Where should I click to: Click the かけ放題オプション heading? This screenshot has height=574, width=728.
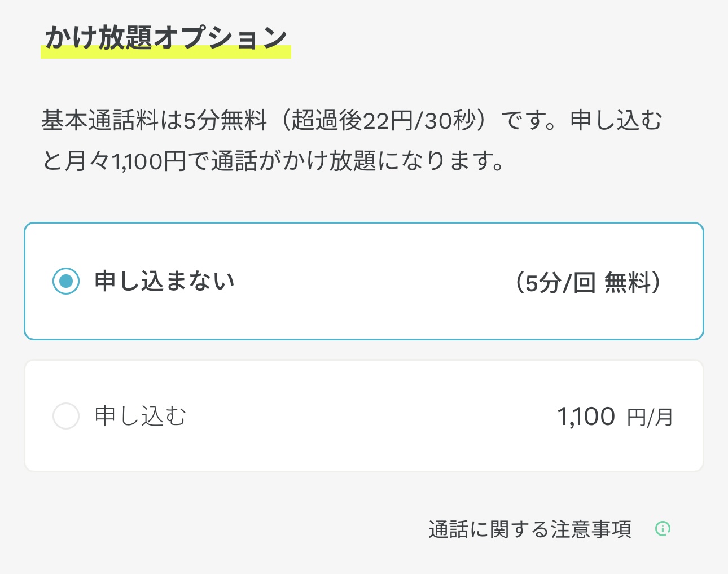tap(166, 37)
